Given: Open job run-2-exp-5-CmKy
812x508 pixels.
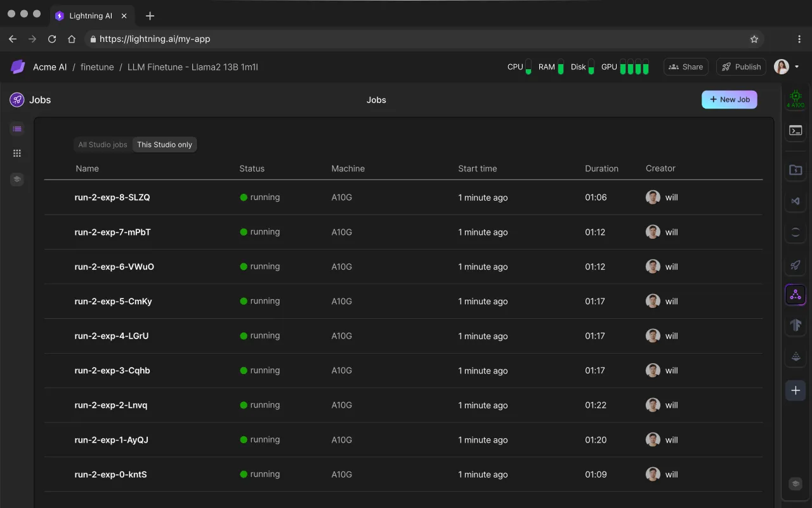Looking at the screenshot, I should coord(114,302).
